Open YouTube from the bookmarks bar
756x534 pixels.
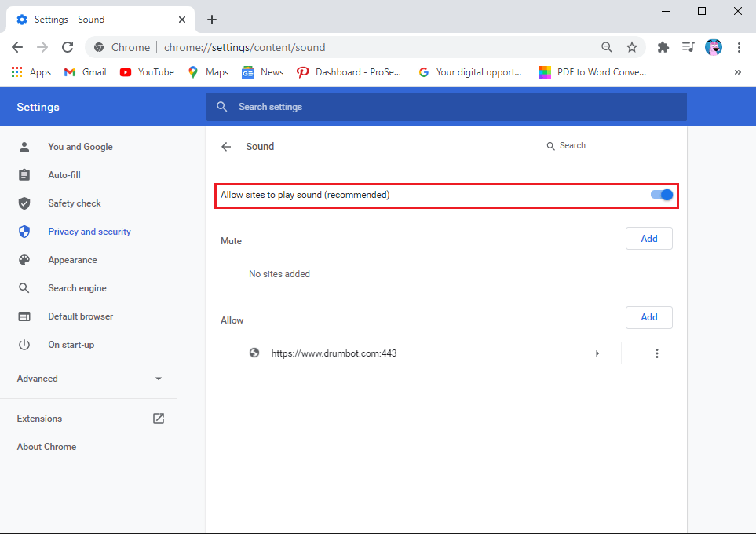coord(146,71)
